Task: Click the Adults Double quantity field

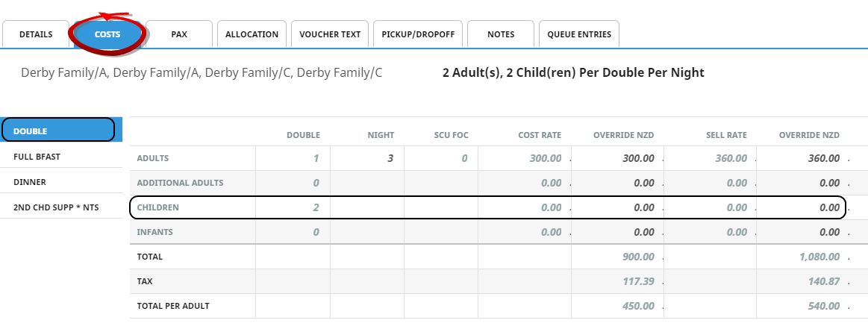Action: point(293,158)
